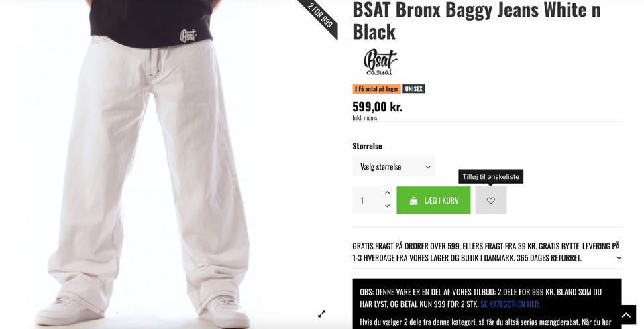Image resolution: width=644 pixels, height=329 pixels.
Task: Click the back-to-top arrow button
Action: point(625,315)
